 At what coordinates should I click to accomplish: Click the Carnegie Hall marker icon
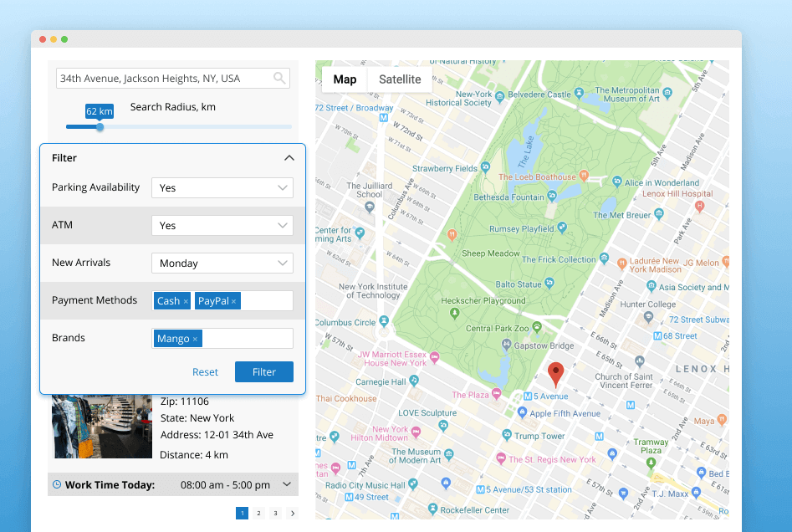pyautogui.click(x=414, y=380)
